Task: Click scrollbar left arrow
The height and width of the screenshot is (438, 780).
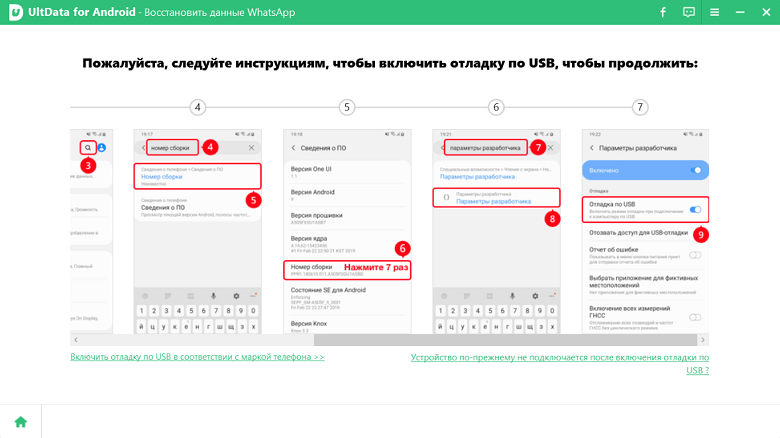Action: pos(76,339)
